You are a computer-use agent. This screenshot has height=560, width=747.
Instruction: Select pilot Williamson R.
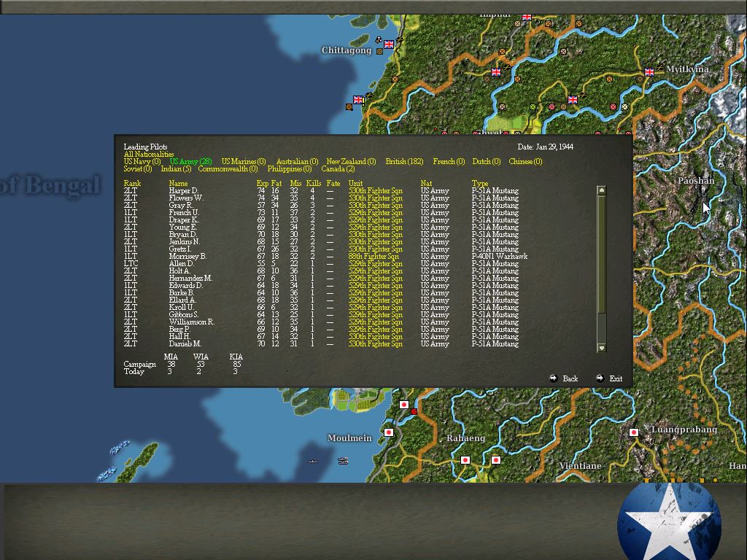[192, 322]
